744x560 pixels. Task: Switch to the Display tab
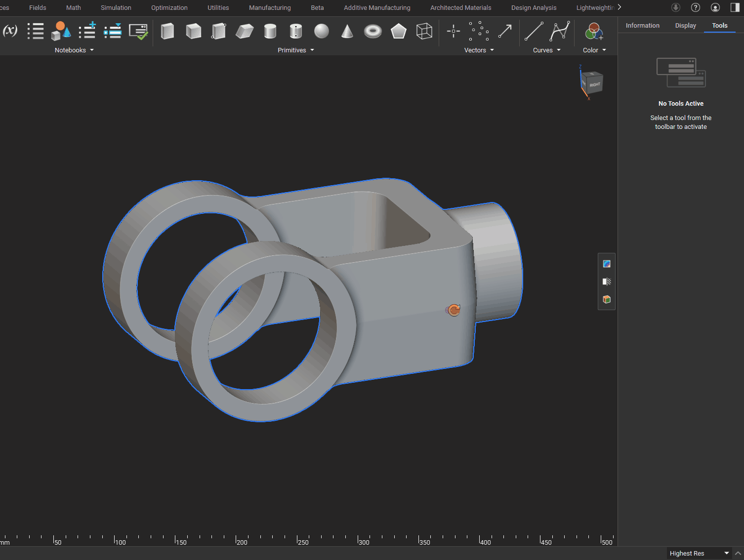(x=685, y=25)
